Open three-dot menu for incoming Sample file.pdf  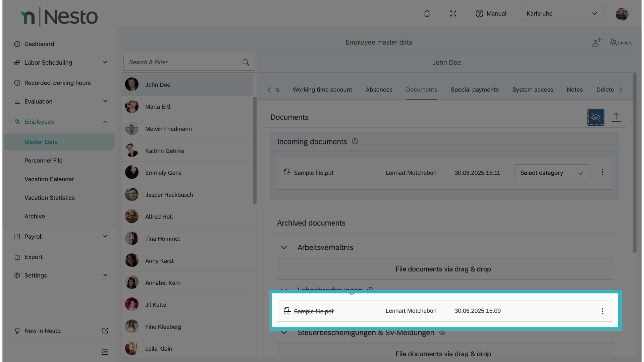[x=602, y=172]
